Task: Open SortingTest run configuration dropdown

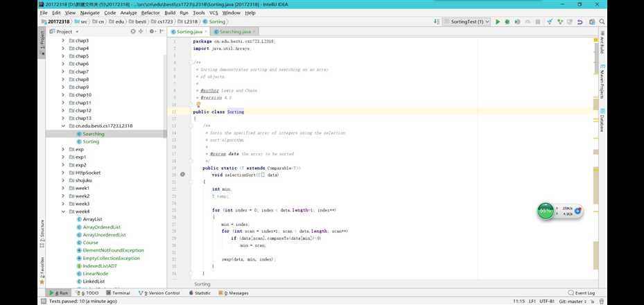Action: click(467, 21)
